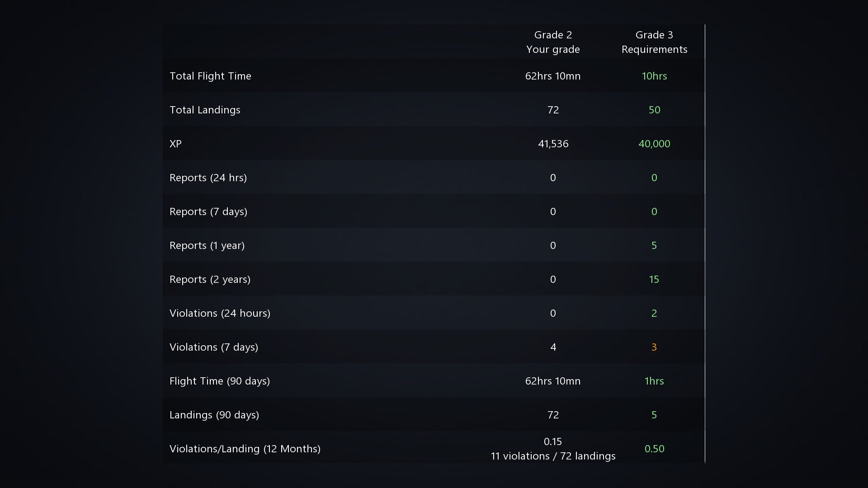Click the 0.50 Violations/Landing requirement value

[654, 449]
